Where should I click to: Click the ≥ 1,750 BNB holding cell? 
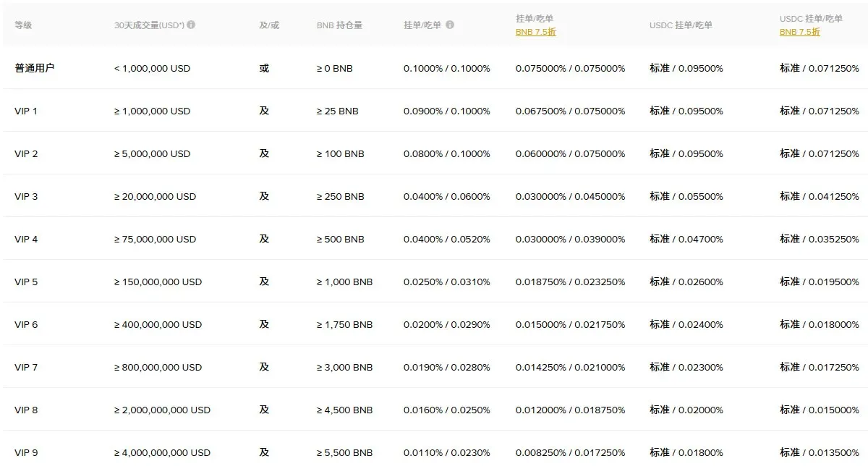pyautogui.click(x=345, y=324)
